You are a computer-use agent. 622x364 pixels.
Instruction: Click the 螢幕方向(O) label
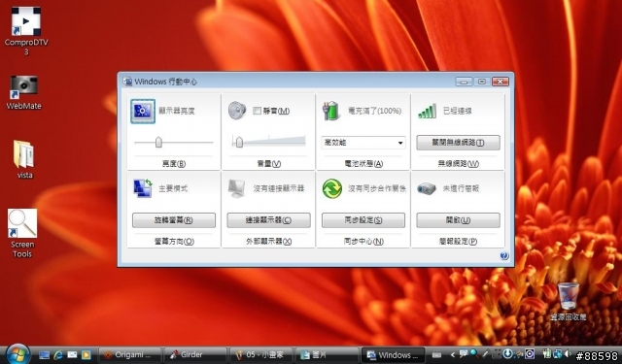click(x=174, y=242)
